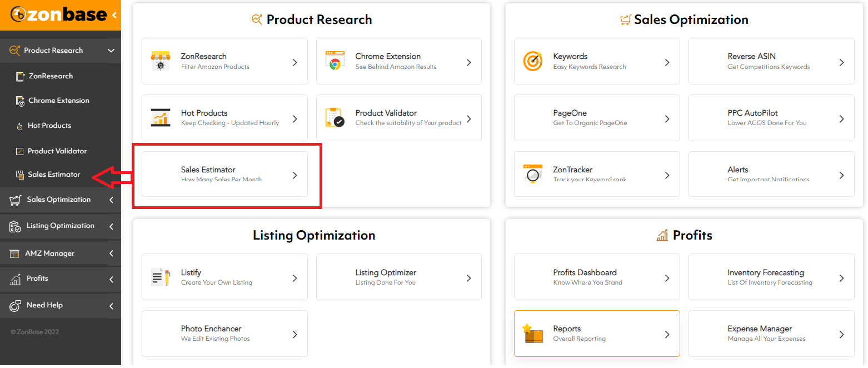The width and height of the screenshot is (868, 368).
Task: Expand AMZ Manager sidebar section
Action: coord(111,253)
